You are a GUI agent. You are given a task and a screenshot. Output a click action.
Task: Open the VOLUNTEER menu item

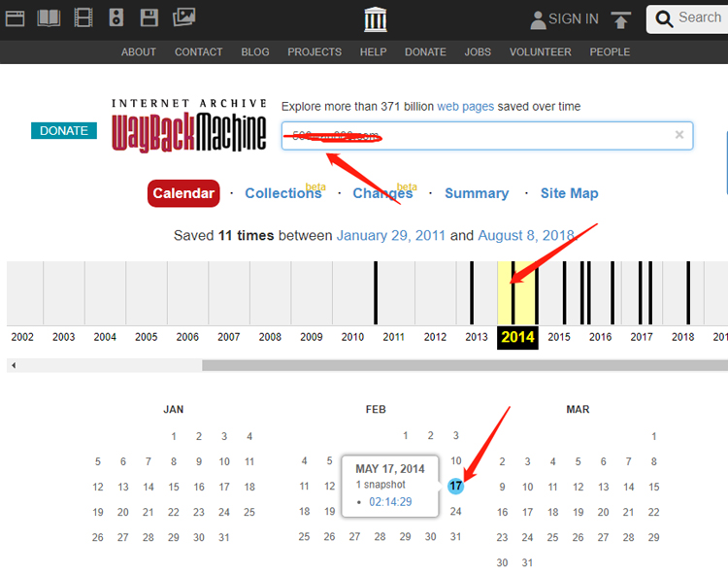click(541, 52)
